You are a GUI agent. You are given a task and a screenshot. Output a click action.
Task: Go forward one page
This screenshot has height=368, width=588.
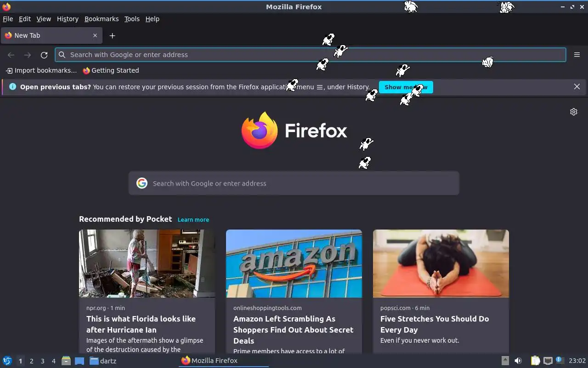click(x=28, y=55)
